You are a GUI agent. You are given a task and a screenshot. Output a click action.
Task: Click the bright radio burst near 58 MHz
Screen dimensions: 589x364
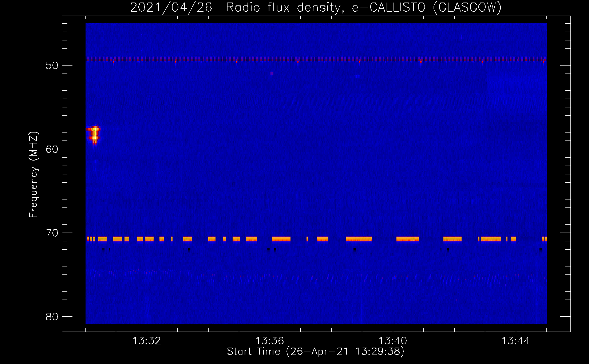(93, 135)
